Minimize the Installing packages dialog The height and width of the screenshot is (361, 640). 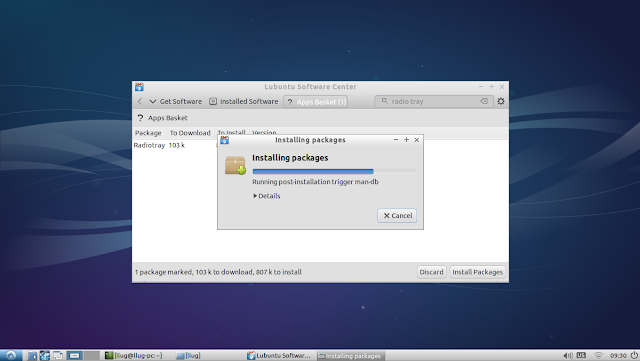coord(396,140)
